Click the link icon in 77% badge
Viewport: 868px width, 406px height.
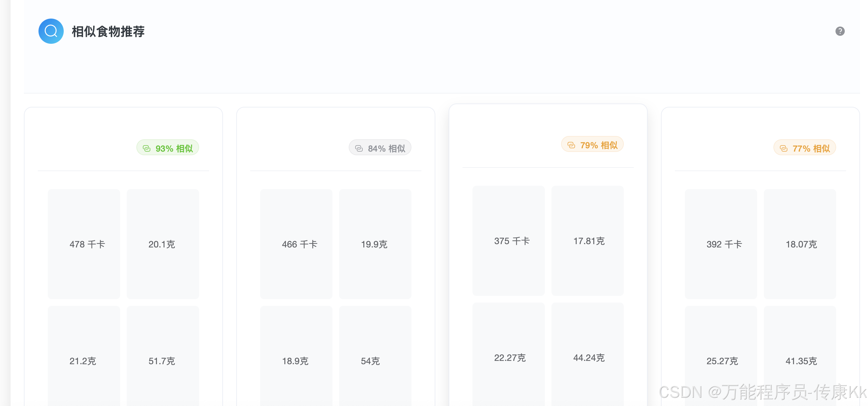tap(783, 148)
